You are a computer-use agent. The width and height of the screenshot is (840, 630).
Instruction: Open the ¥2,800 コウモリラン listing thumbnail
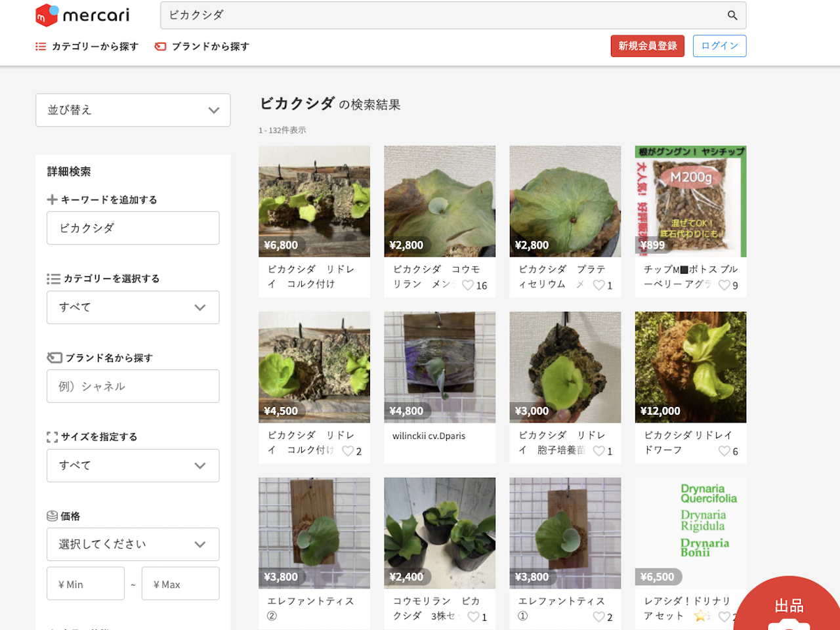tap(440, 201)
